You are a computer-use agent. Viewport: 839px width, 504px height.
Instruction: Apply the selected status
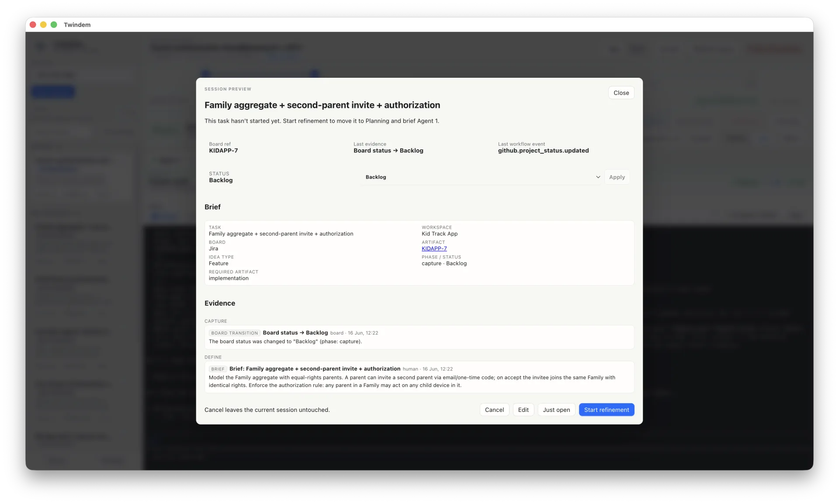(617, 177)
